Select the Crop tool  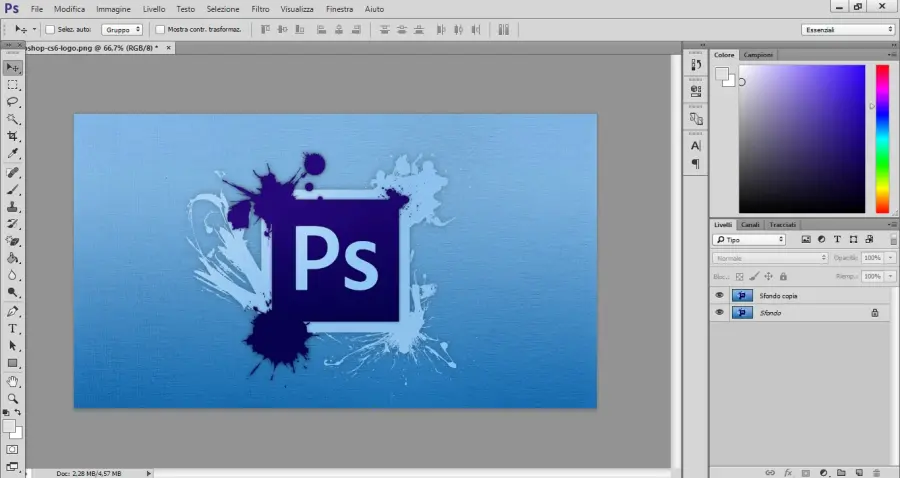click(x=13, y=137)
